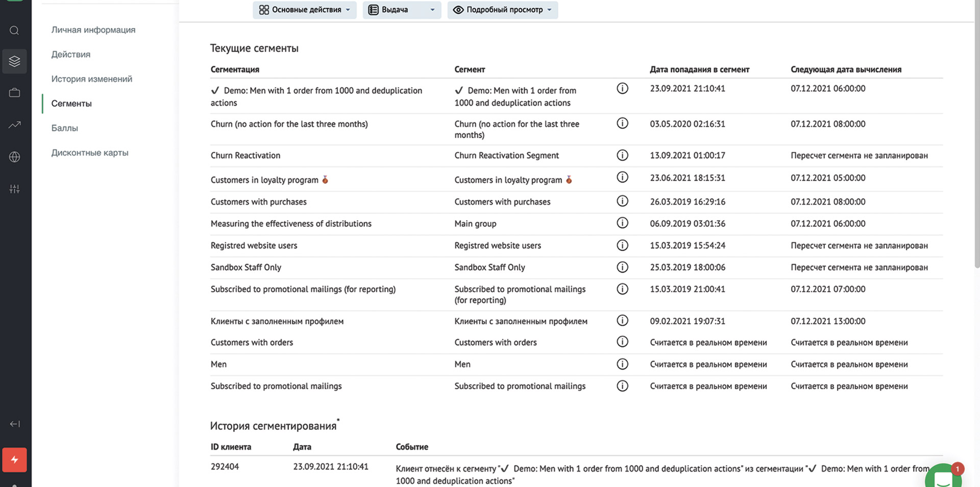Expand the Основные действия dropdown

305,10
